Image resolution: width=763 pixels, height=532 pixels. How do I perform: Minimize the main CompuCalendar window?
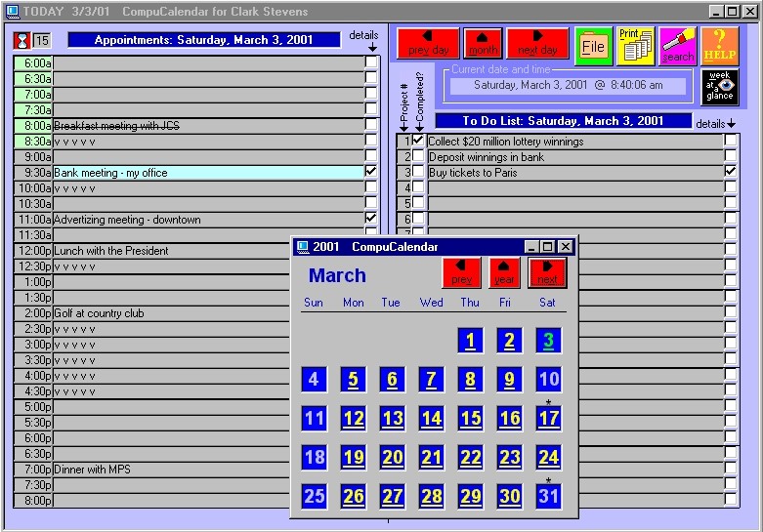(716, 11)
